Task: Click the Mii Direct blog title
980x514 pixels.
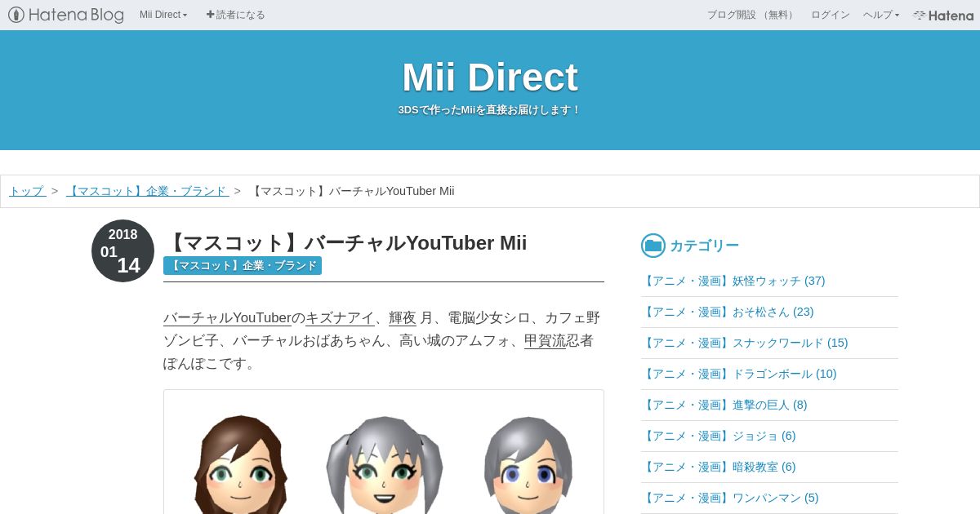Action: [x=490, y=78]
